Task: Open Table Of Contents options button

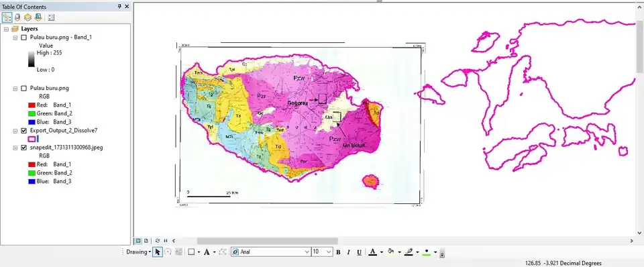Action: click(x=52, y=17)
